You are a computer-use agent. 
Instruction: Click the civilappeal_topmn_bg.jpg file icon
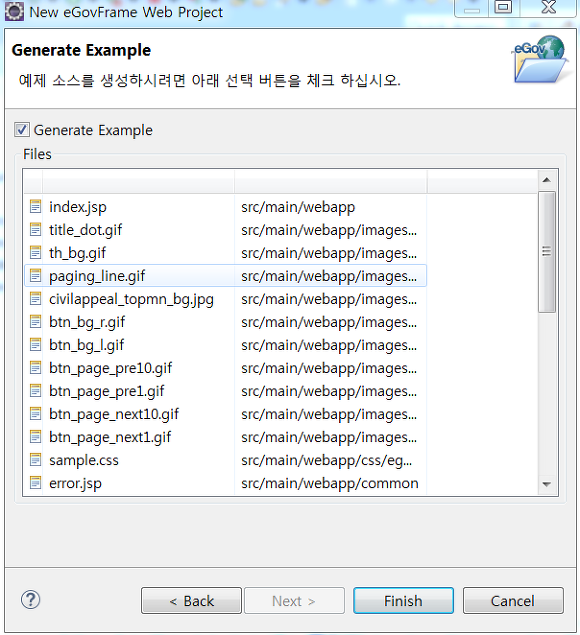click(x=36, y=299)
